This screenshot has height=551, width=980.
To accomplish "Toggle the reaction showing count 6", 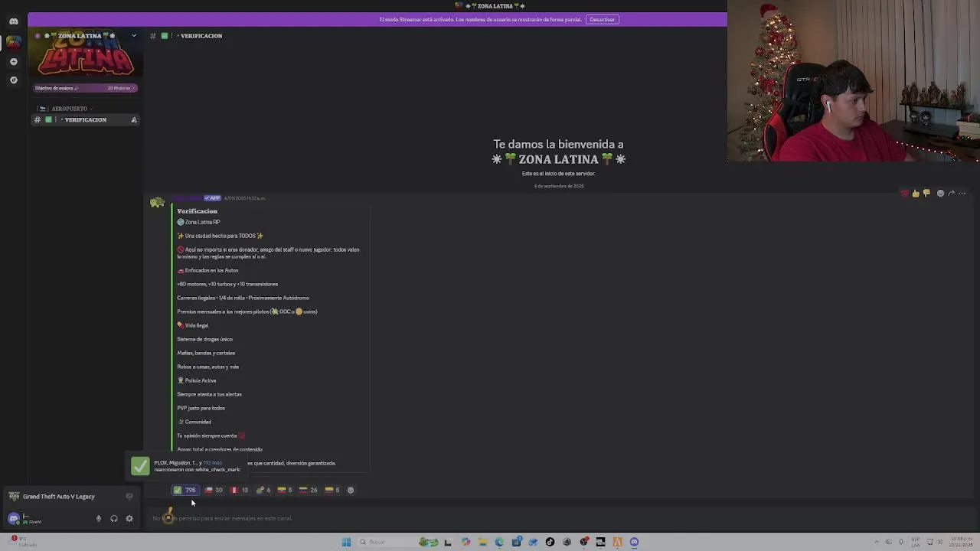I will (x=263, y=490).
